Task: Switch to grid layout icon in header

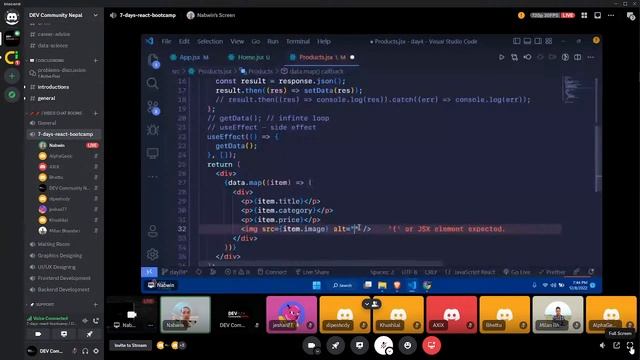Action: (584, 15)
